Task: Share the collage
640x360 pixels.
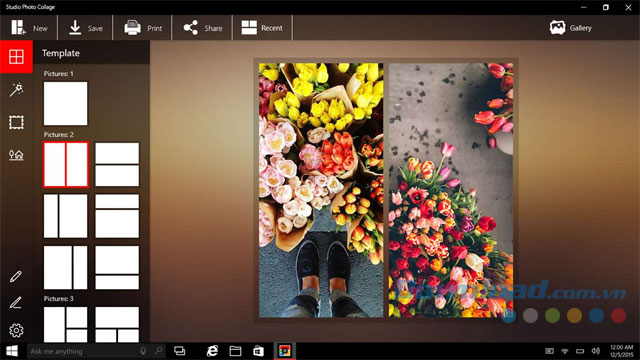Action: [x=202, y=28]
